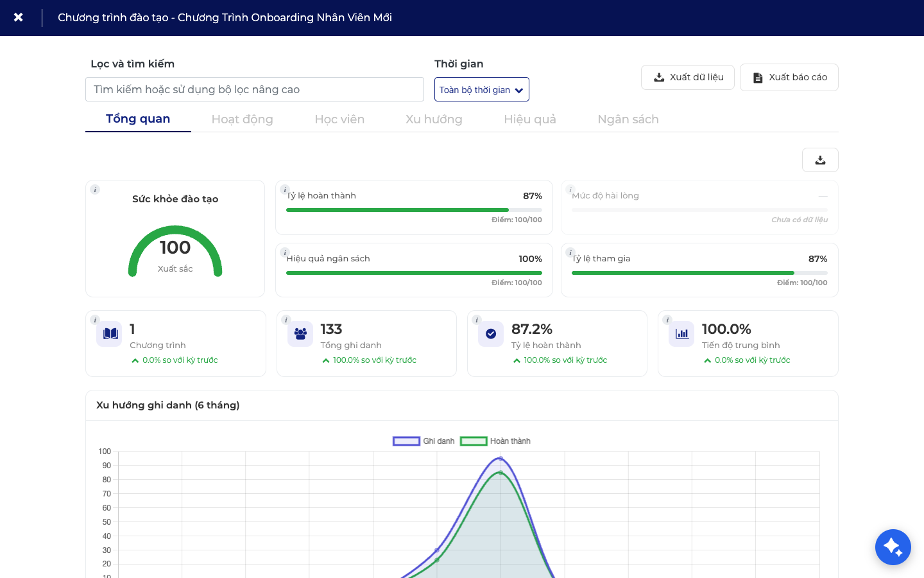Click the checkmark icon on 87.2% card
Image resolution: width=924 pixels, height=578 pixels.
pos(491,334)
